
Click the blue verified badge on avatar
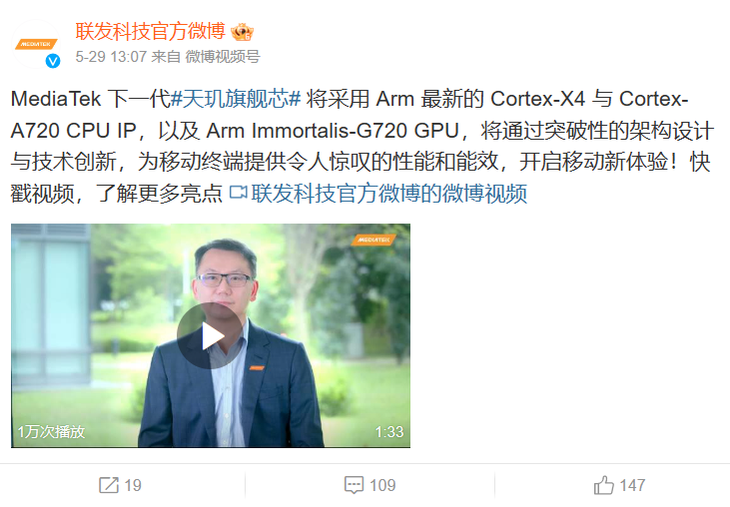tap(53, 61)
